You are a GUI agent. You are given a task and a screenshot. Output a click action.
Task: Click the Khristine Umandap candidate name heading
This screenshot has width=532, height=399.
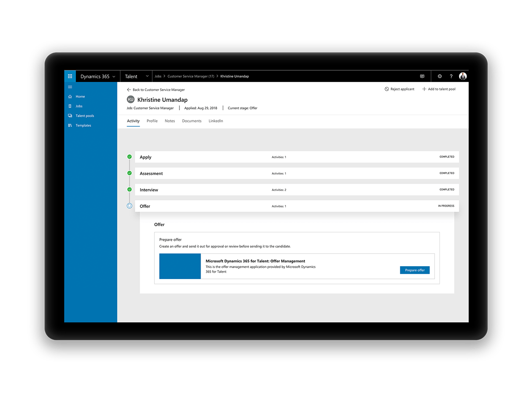(163, 100)
